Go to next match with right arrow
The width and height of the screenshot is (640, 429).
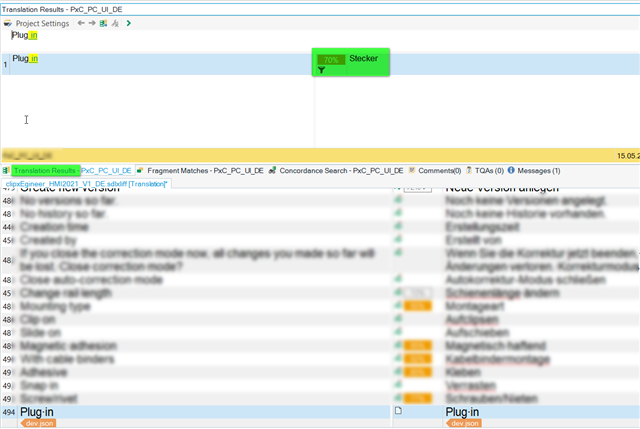(x=92, y=23)
